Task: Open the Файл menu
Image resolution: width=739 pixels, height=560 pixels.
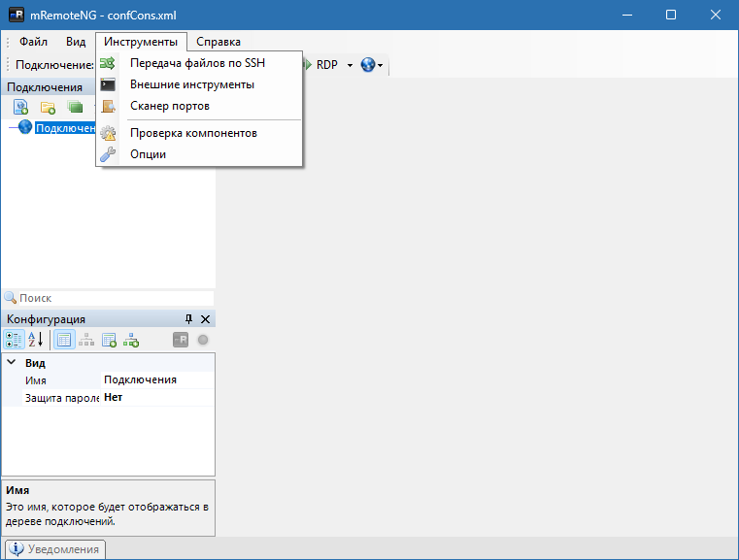Action: pyautogui.click(x=33, y=42)
